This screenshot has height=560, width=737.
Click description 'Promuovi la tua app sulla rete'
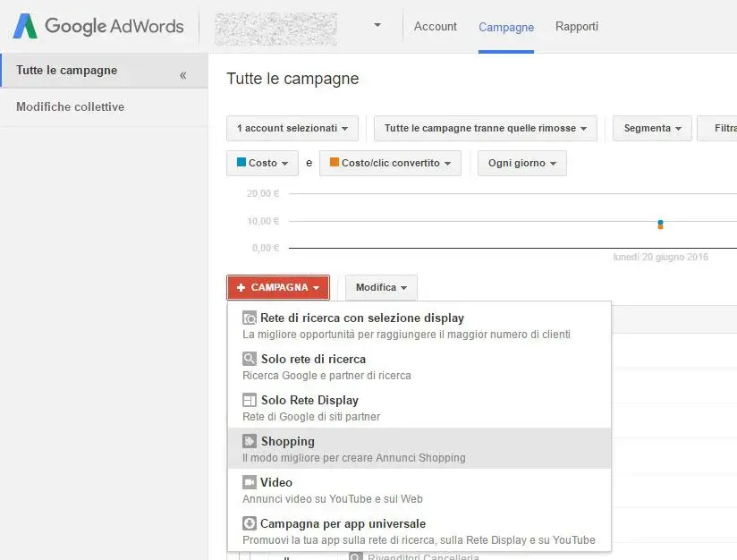coord(419,540)
